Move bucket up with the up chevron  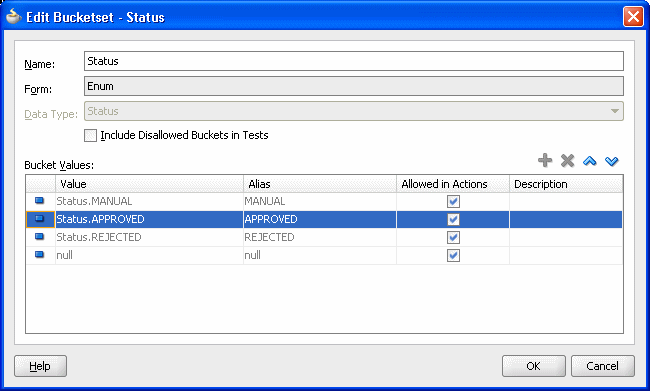click(x=589, y=161)
